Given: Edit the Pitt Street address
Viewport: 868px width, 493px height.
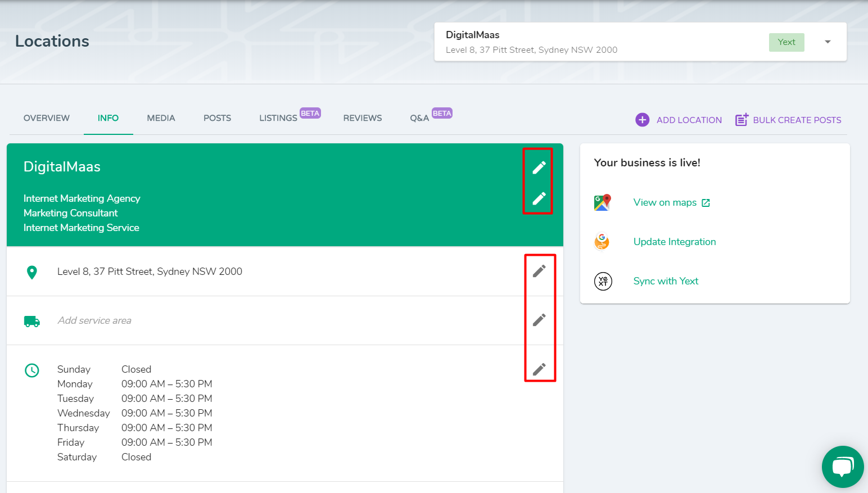Looking at the screenshot, I should (539, 271).
